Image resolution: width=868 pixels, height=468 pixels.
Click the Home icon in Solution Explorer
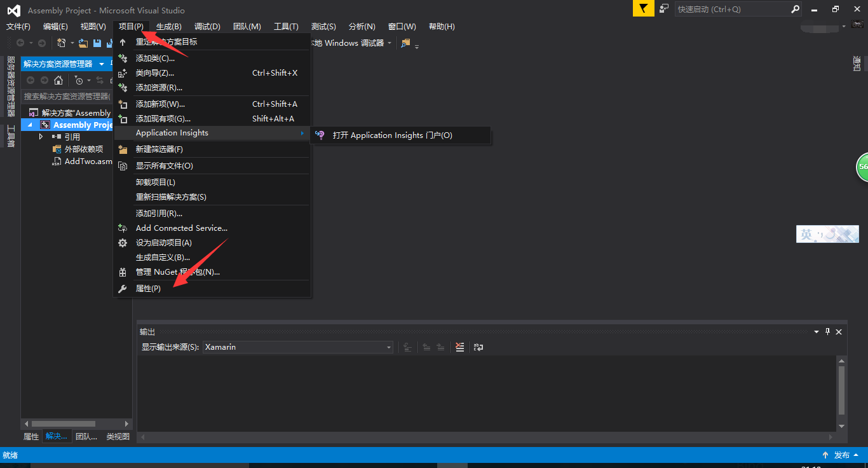[x=57, y=80]
